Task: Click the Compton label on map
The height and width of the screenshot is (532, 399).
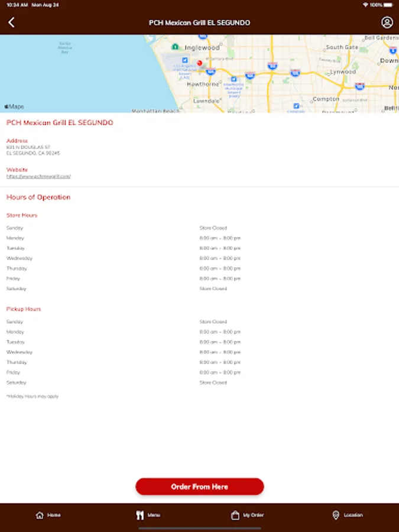Action: point(326,99)
